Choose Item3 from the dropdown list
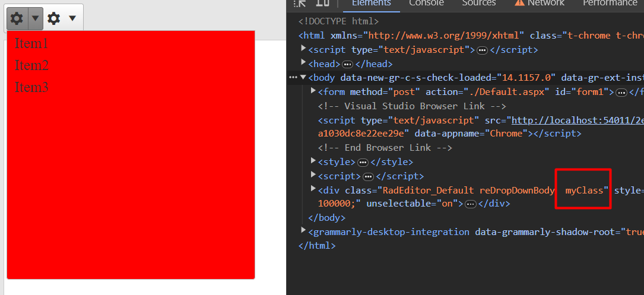 tap(31, 87)
